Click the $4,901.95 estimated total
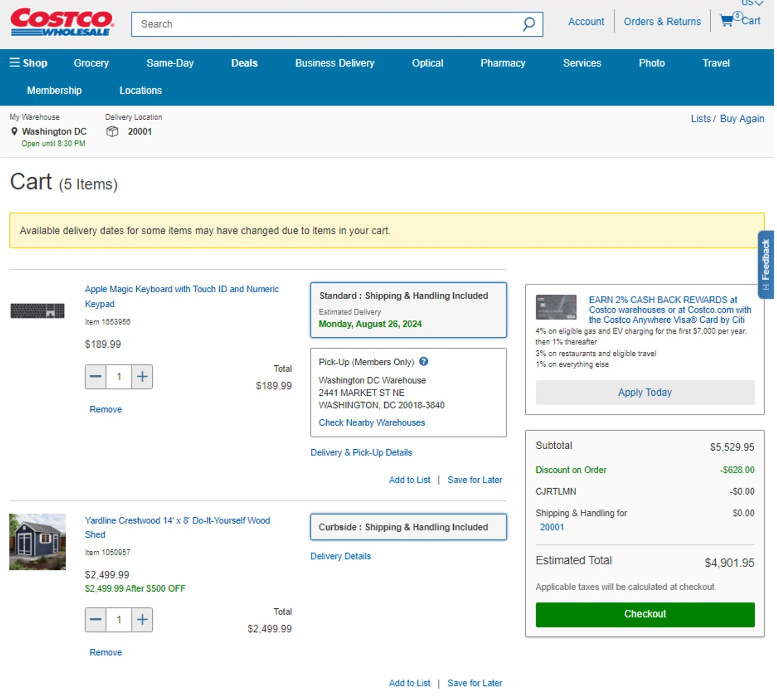The width and height of the screenshot is (777, 700). click(x=729, y=563)
